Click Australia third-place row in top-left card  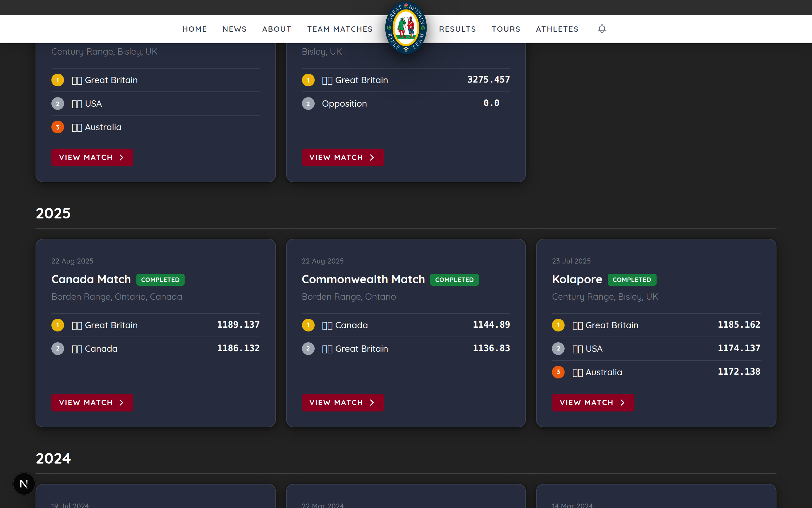156,127
